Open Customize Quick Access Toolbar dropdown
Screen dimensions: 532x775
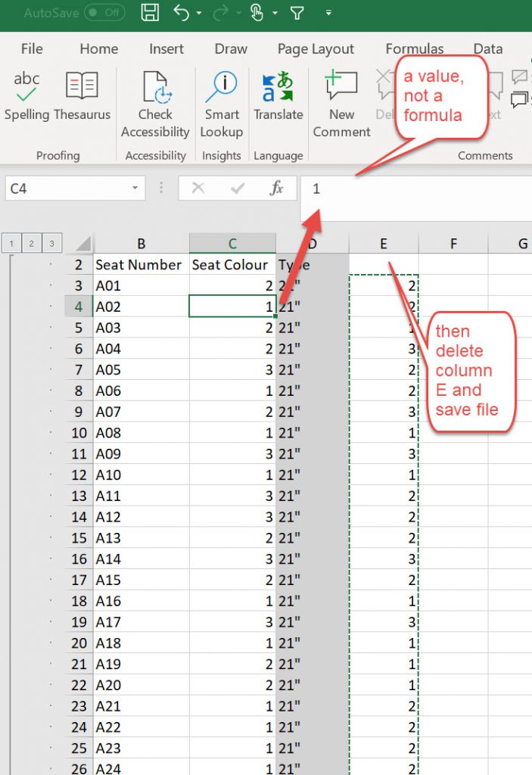pos(328,14)
